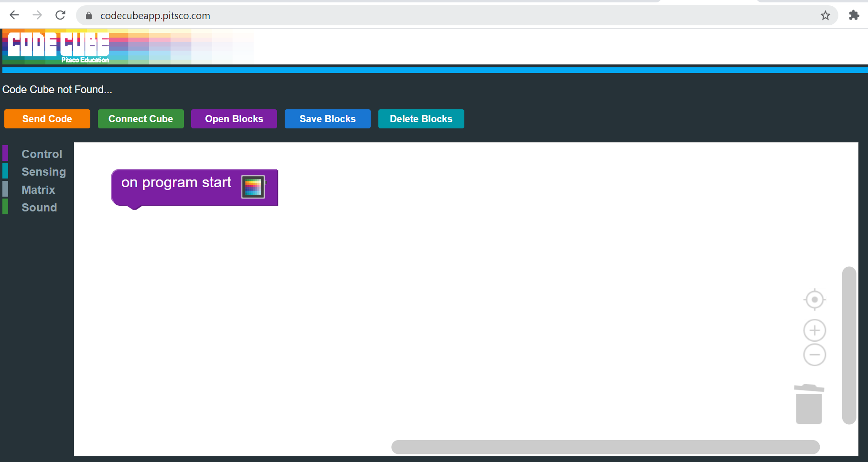Go back to the previous page
Viewport: 868px width, 462px height.
(x=14, y=15)
